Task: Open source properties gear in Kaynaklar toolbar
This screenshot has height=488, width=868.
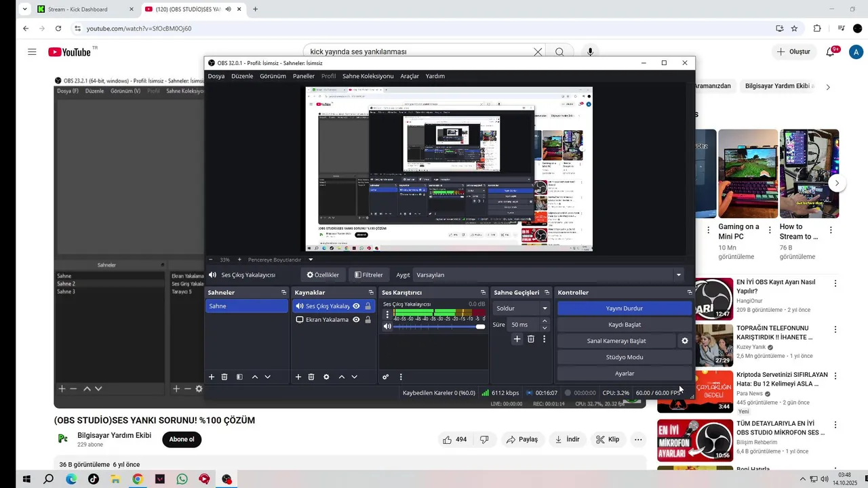Action: [326, 377]
